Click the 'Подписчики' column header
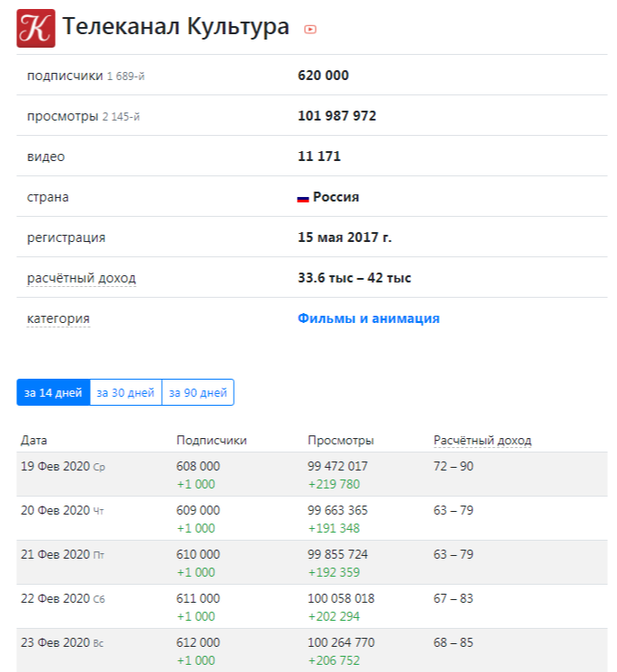The image size is (617, 672). click(x=211, y=440)
